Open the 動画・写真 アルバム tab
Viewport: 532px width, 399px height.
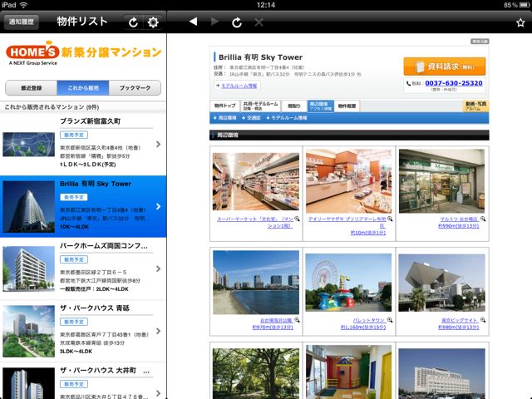tap(475, 106)
